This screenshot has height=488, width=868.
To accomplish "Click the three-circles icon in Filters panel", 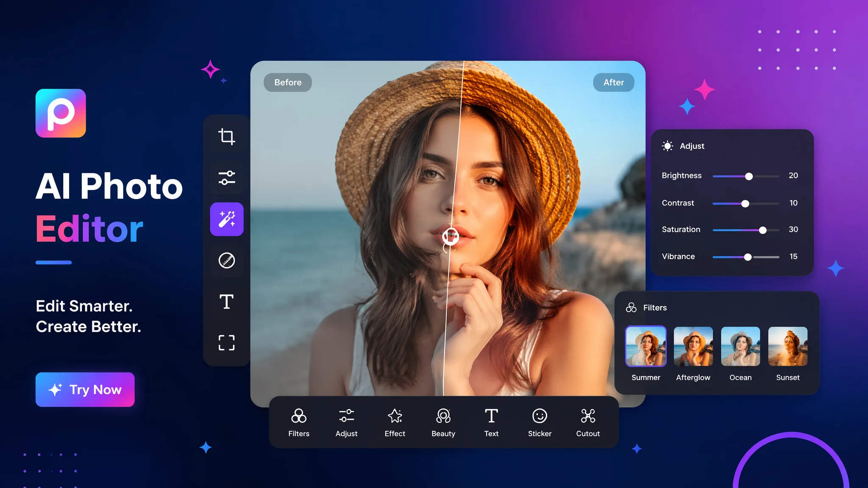I will (x=631, y=308).
